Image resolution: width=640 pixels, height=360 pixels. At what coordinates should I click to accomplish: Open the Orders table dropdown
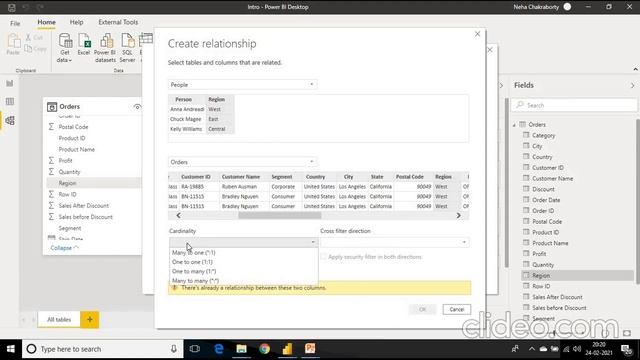coord(242,162)
